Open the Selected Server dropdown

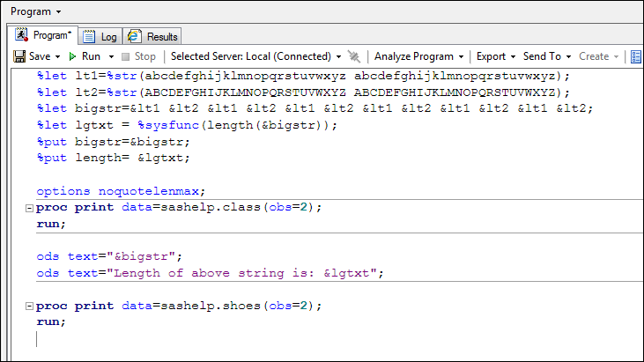tap(255, 56)
